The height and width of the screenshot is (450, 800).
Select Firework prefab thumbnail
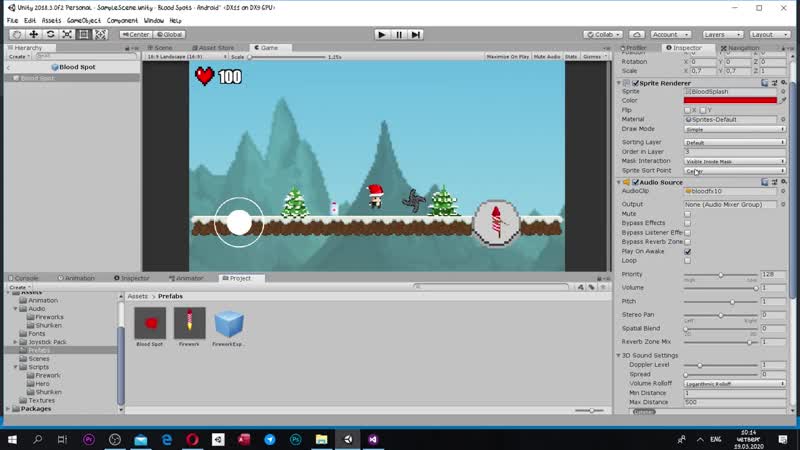pyautogui.click(x=189, y=323)
